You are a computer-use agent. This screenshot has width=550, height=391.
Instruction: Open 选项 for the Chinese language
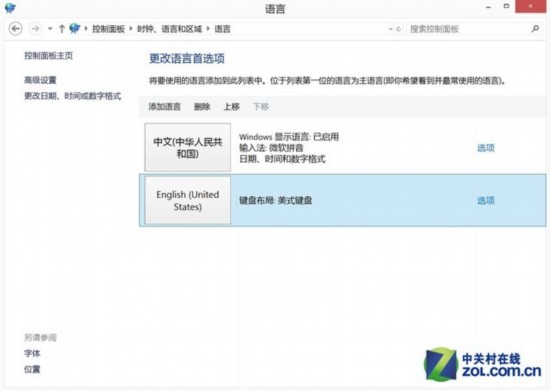486,148
